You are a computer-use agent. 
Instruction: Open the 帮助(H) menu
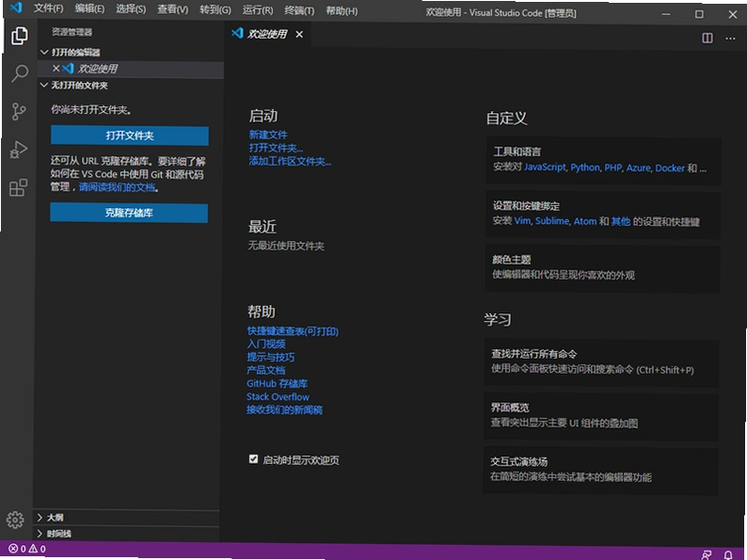point(342,10)
